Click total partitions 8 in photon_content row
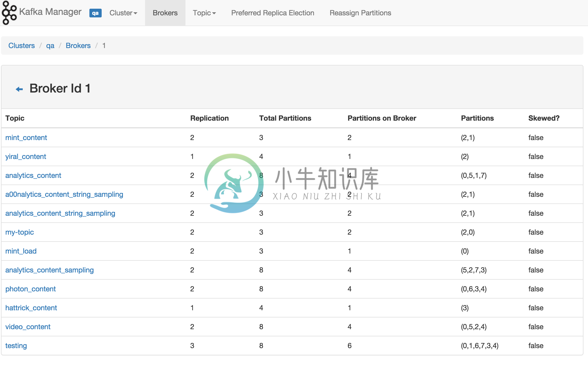588x366 pixels. (x=261, y=289)
